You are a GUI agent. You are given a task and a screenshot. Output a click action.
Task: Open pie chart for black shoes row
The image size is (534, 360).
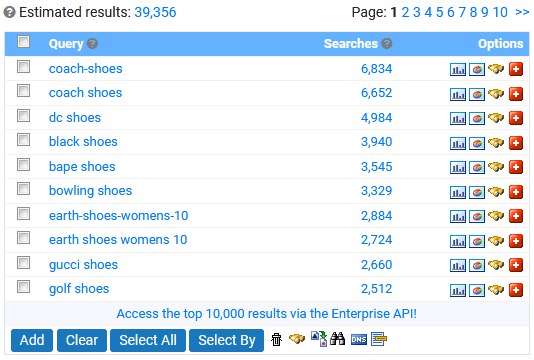(477, 143)
